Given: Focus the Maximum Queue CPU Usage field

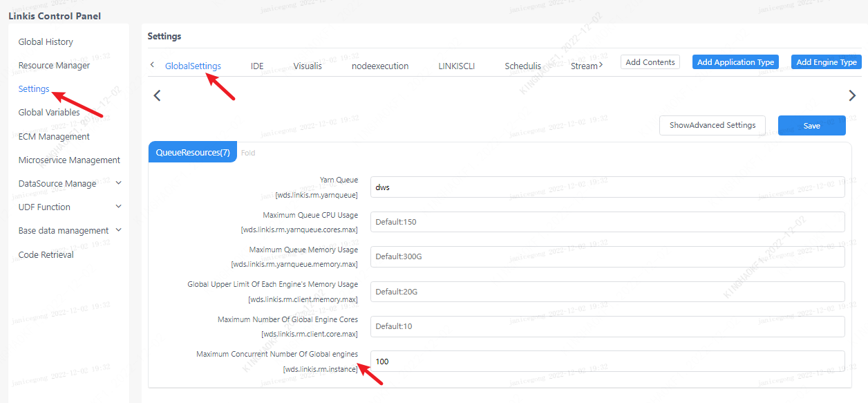Looking at the screenshot, I should coord(607,222).
